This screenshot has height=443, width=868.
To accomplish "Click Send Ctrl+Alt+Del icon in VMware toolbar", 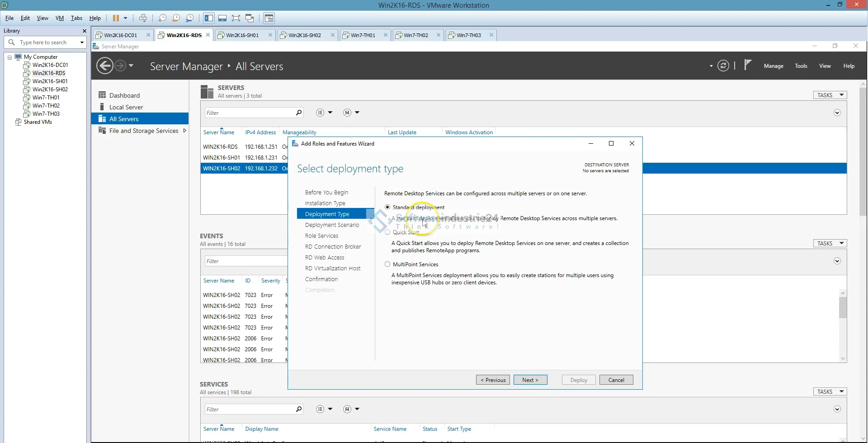I will pyautogui.click(x=143, y=18).
